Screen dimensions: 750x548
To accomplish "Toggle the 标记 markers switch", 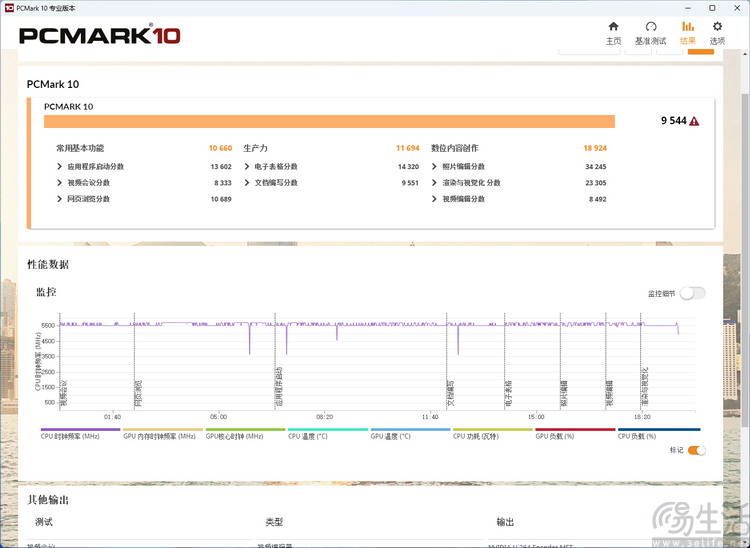I will pyautogui.click(x=696, y=450).
